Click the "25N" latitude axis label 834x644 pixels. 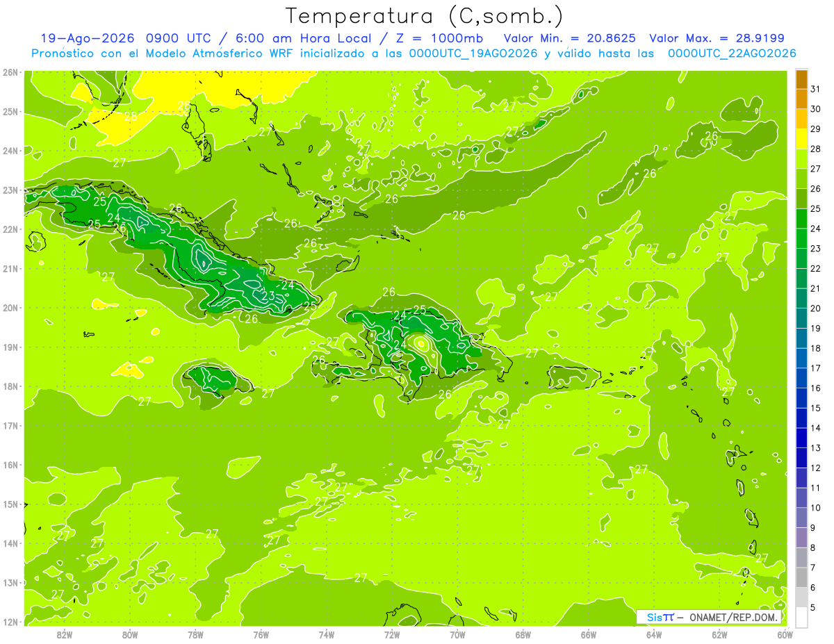10,111
